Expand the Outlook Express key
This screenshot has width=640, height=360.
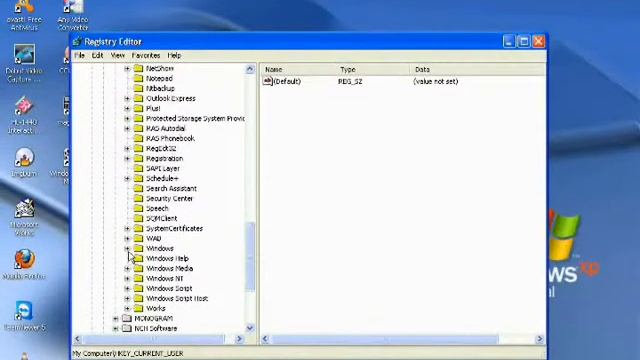tap(127, 98)
